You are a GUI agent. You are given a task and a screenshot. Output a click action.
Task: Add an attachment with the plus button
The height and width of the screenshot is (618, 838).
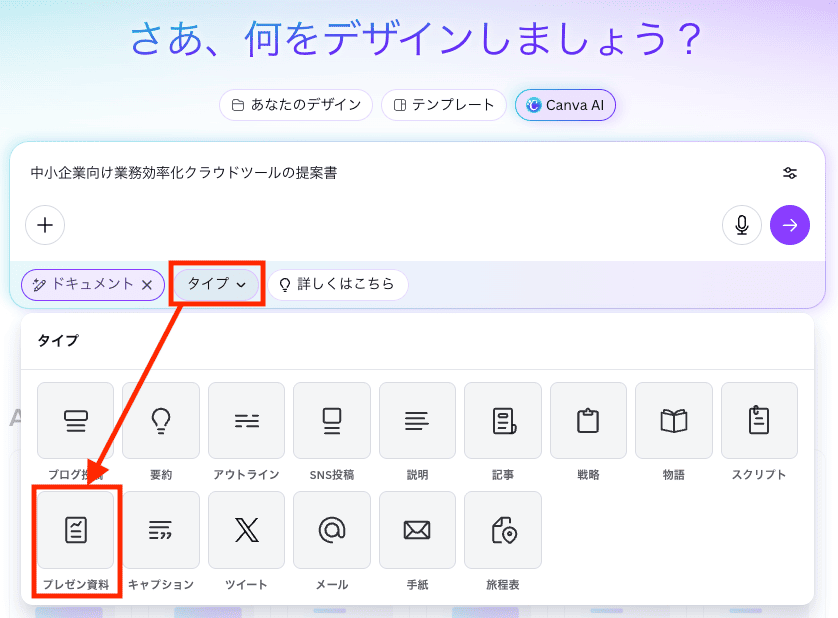[45, 225]
